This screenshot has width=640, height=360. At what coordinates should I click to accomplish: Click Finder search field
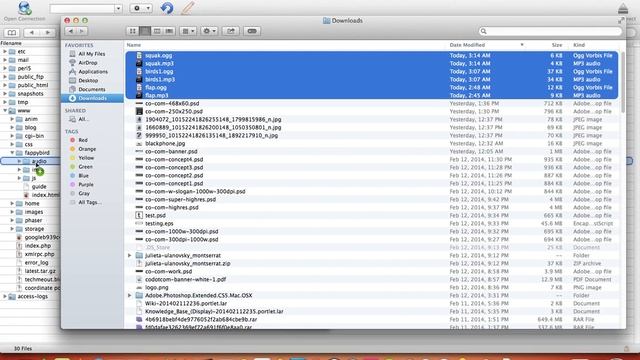point(550,31)
